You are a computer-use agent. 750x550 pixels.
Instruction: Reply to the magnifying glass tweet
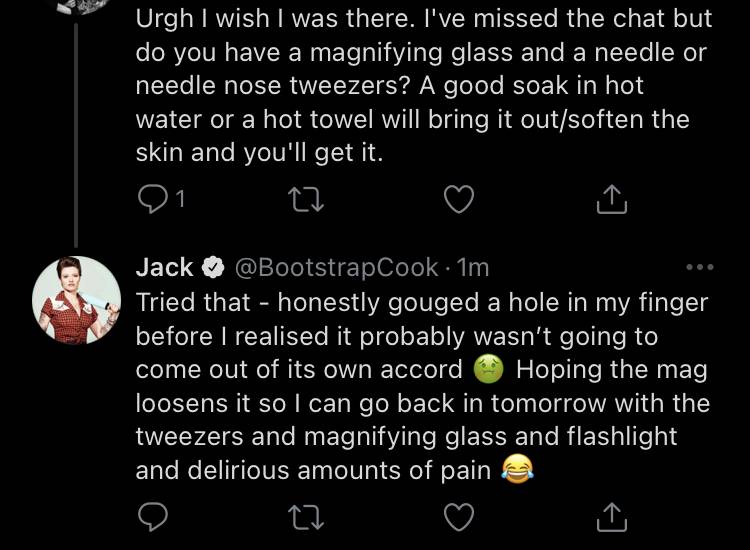click(x=152, y=199)
